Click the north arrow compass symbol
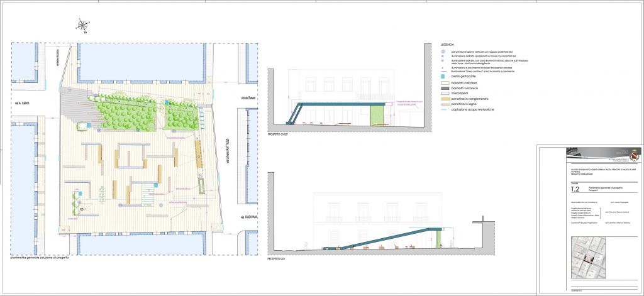Screen dimensions: 644x296 tap(82, 26)
